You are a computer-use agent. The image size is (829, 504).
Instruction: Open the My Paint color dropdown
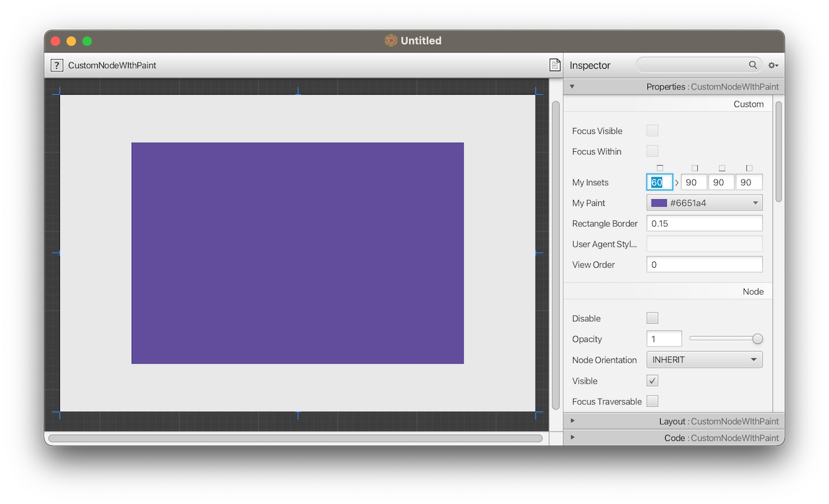754,202
